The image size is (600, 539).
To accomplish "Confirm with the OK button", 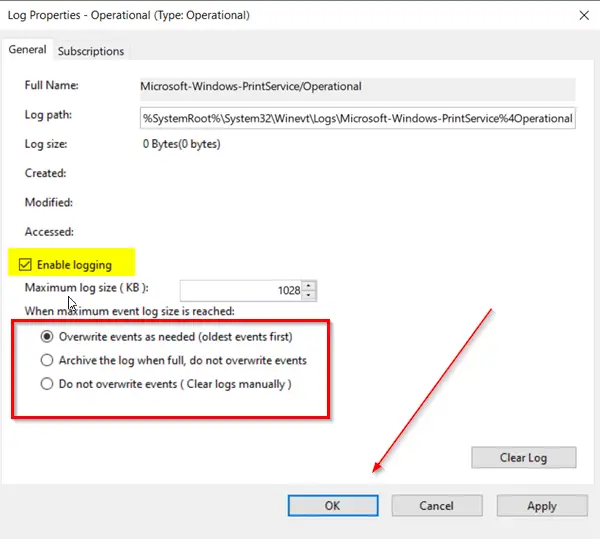I will coord(333,506).
